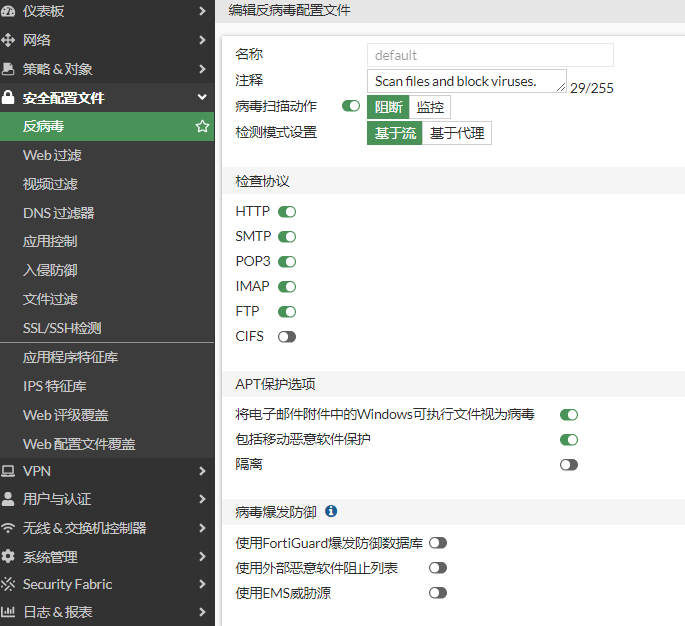Disable HTTP protocol inspection toggle
The height and width of the screenshot is (626, 685).
(x=287, y=212)
